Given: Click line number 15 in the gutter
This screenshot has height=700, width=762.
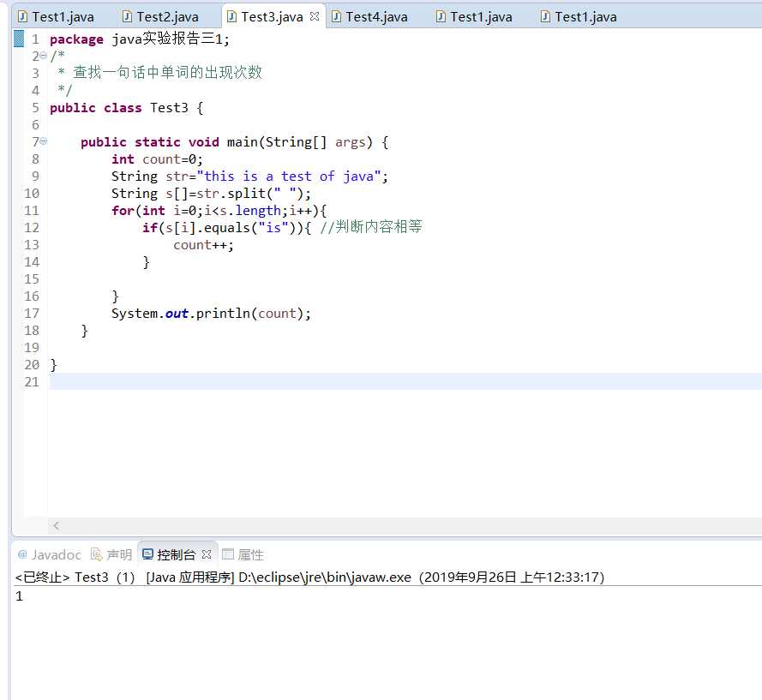Looking at the screenshot, I should pyautogui.click(x=32, y=278).
